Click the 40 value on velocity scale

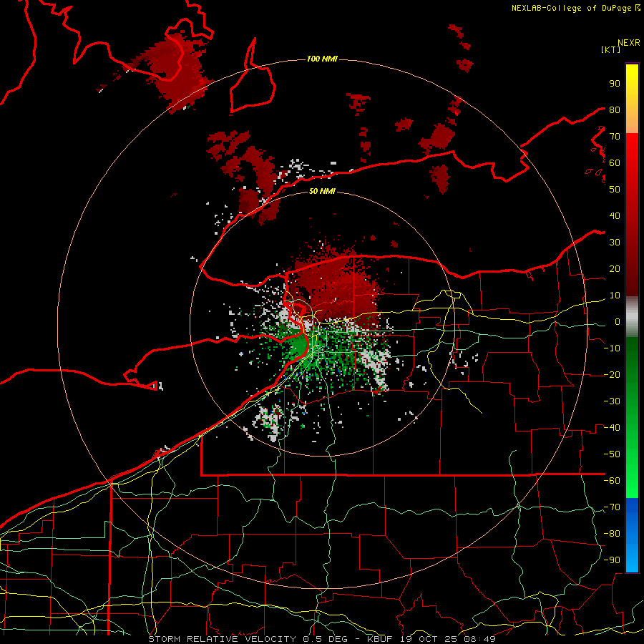tap(615, 215)
